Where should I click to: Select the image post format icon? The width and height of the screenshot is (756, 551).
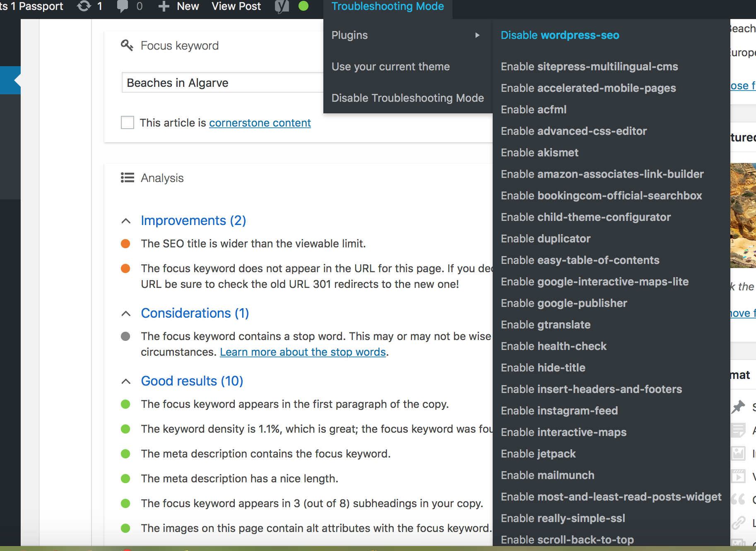pyautogui.click(x=738, y=453)
